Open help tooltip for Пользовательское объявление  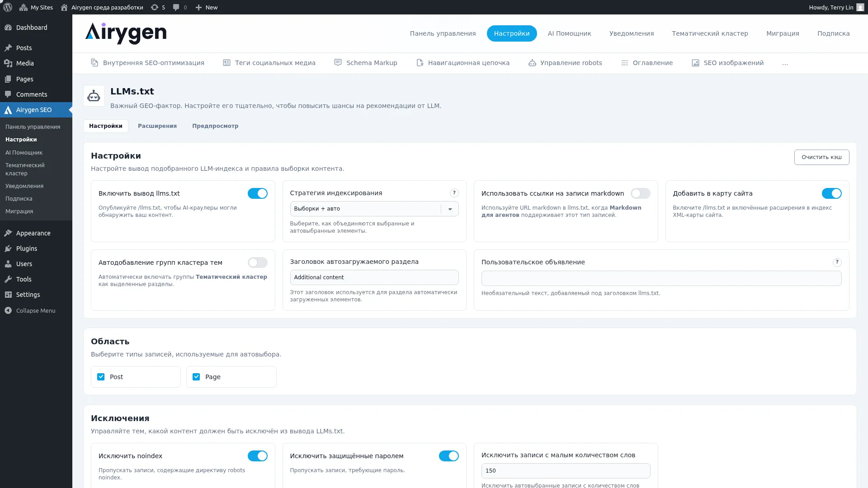click(837, 262)
